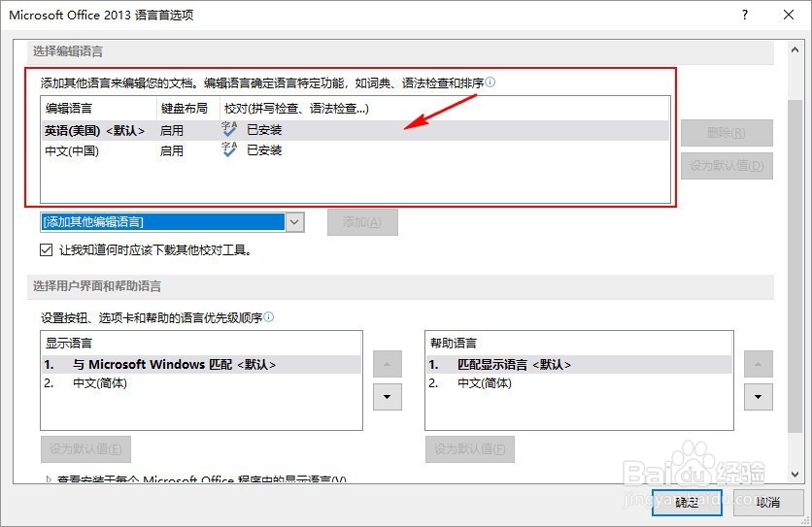Select 中文(简体) in display language list
This screenshot has height=527, width=812.
(201, 383)
